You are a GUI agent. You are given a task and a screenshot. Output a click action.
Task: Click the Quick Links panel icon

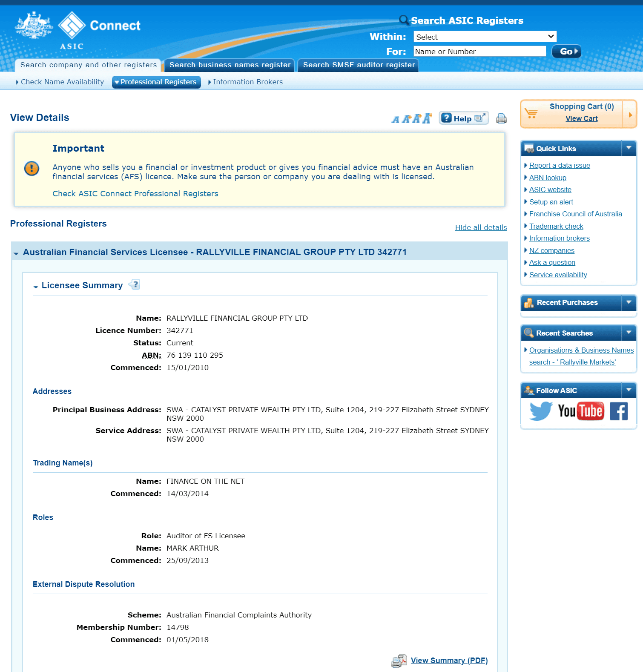click(x=529, y=149)
